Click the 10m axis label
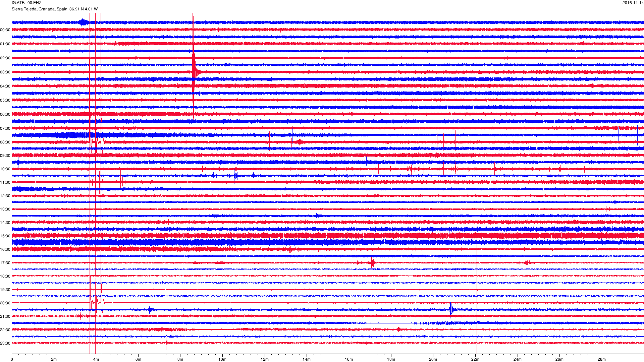This screenshot has width=644, height=362. click(x=222, y=359)
